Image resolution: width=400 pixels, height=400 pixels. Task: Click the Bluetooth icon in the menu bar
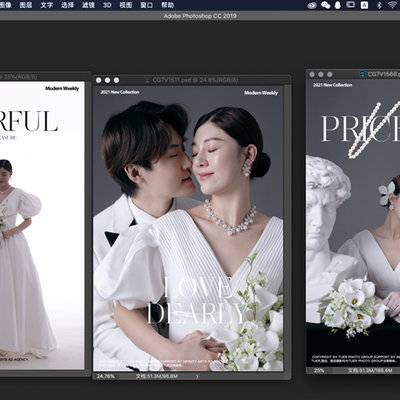(x=379, y=5)
